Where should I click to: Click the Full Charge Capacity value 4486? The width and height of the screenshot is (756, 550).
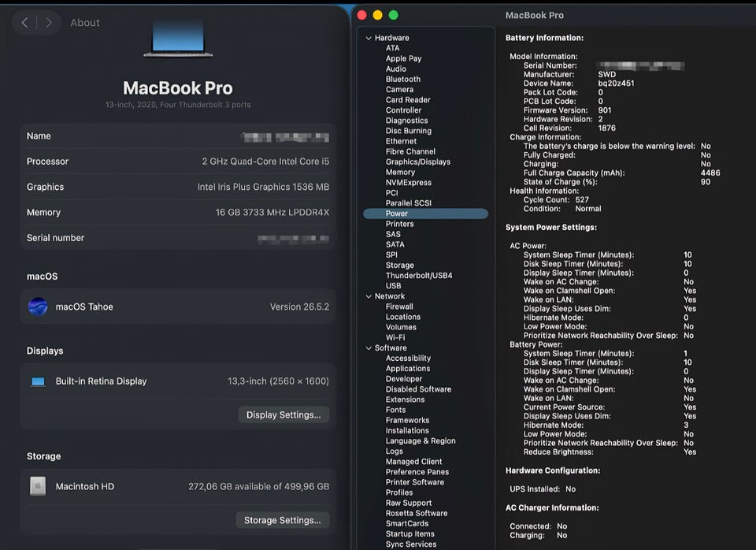click(x=710, y=173)
